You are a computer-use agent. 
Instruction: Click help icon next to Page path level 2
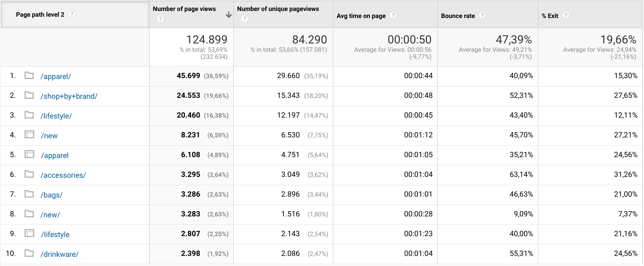pos(72,14)
